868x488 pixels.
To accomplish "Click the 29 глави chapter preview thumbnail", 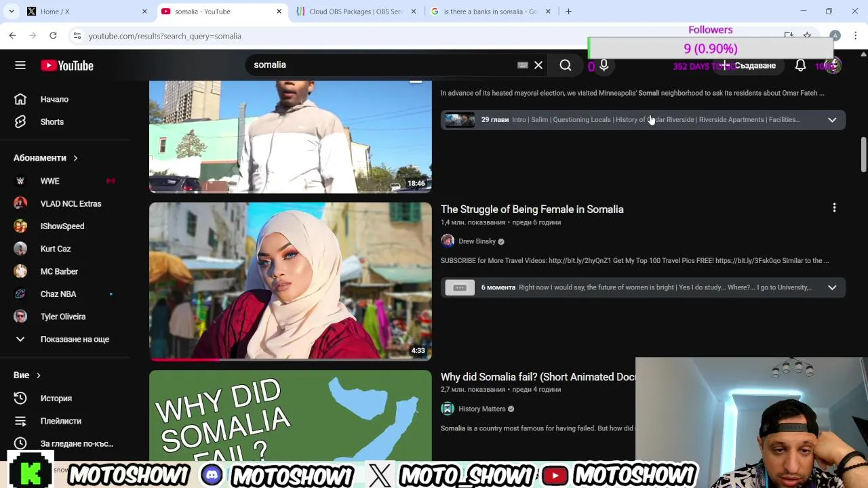I will [x=460, y=120].
